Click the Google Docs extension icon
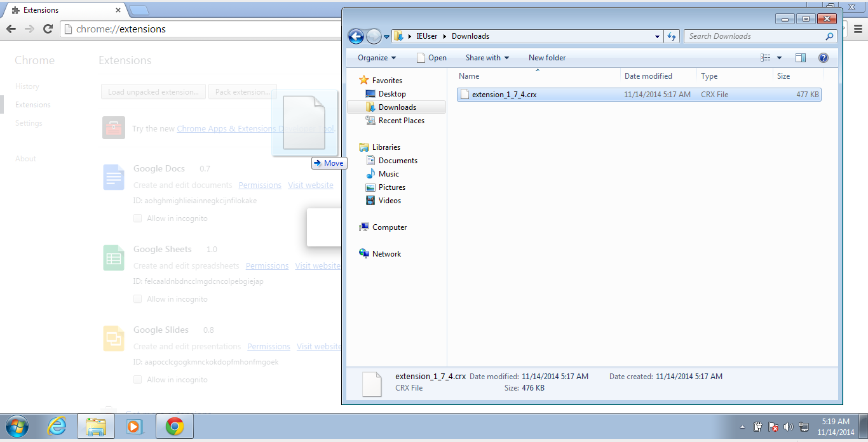This screenshot has height=442, width=868. tap(114, 177)
